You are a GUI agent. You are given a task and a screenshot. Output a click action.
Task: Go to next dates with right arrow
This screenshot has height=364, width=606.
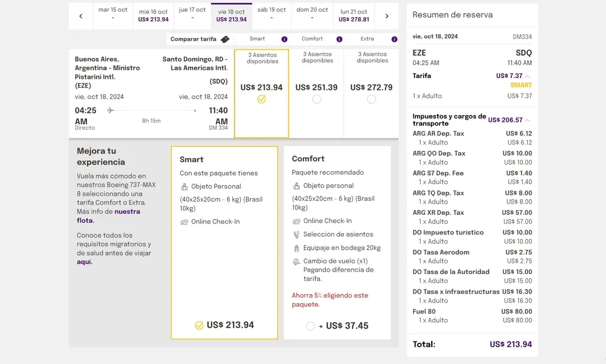pos(387,16)
